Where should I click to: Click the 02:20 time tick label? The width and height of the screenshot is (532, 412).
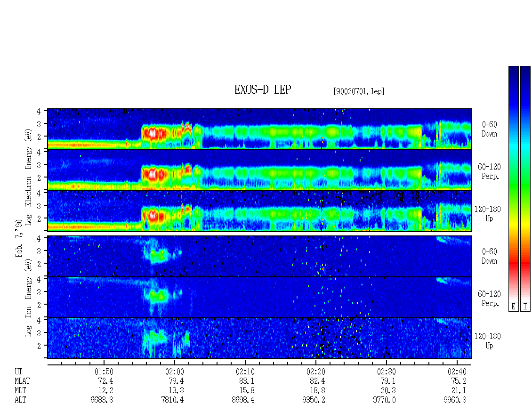click(x=315, y=372)
